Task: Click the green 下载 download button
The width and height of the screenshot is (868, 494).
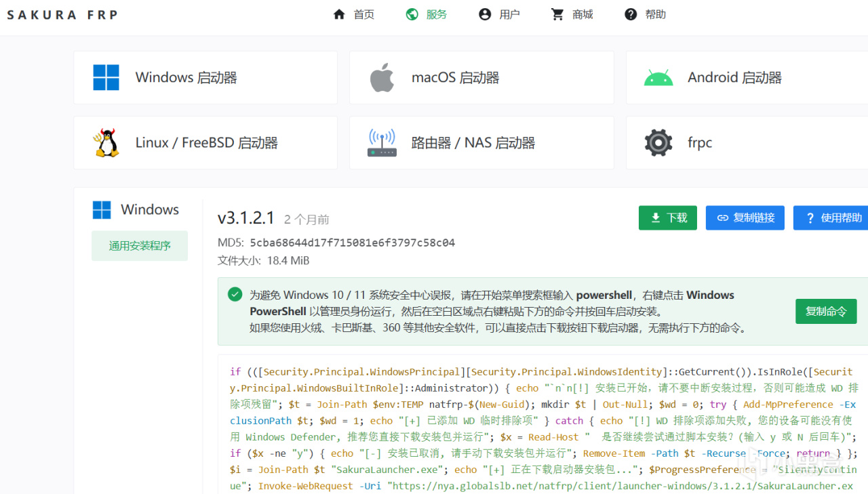Action: point(668,218)
